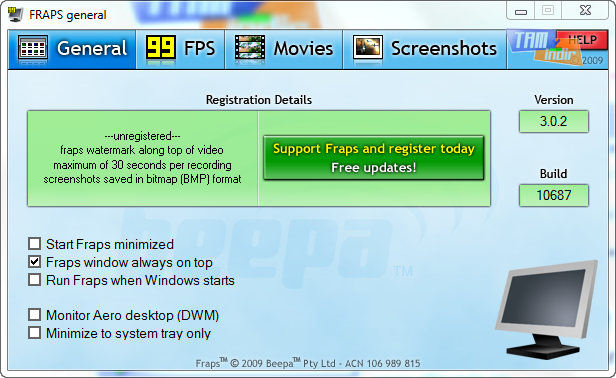Click the Fraps 2009 Beepa copyright text

[x=308, y=363]
